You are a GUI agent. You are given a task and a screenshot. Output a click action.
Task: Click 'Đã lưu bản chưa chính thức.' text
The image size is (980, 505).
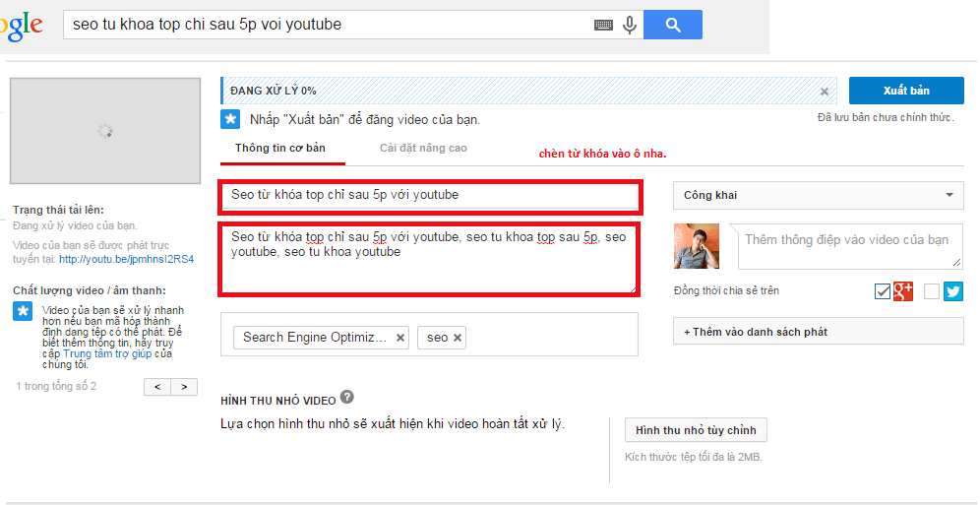point(886,117)
